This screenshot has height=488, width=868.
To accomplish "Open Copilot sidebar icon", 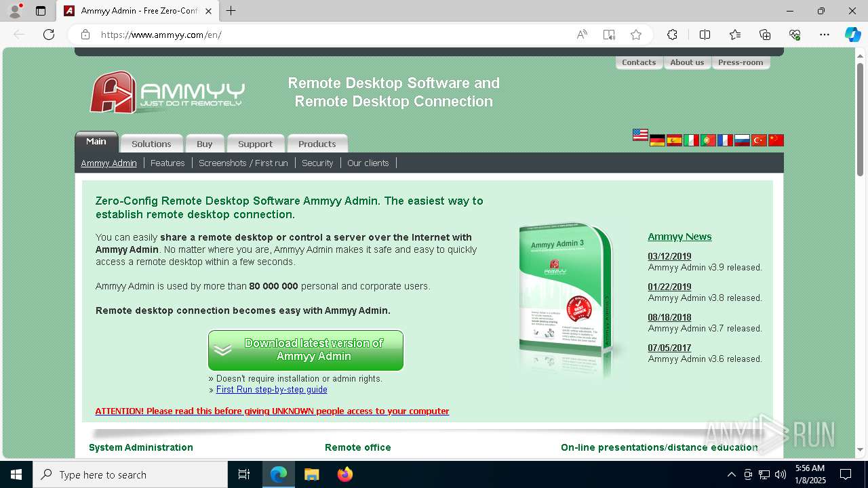I will (852, 35).
